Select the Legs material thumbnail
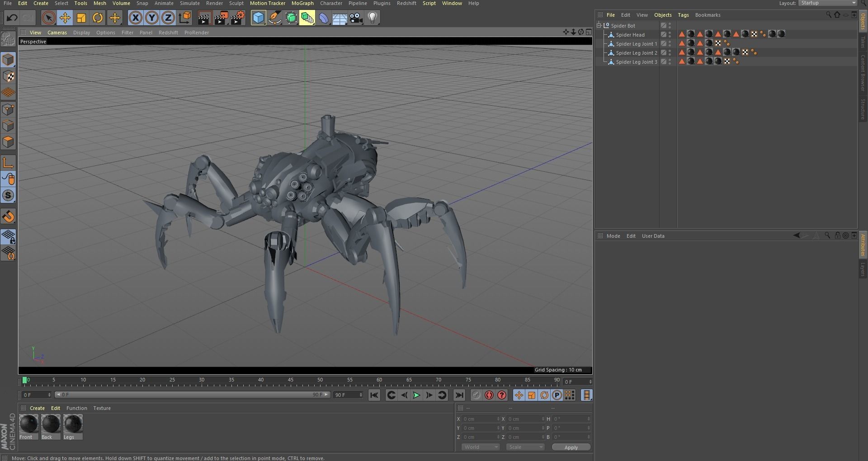The image size is (868, 461). [x=73, y=427]
